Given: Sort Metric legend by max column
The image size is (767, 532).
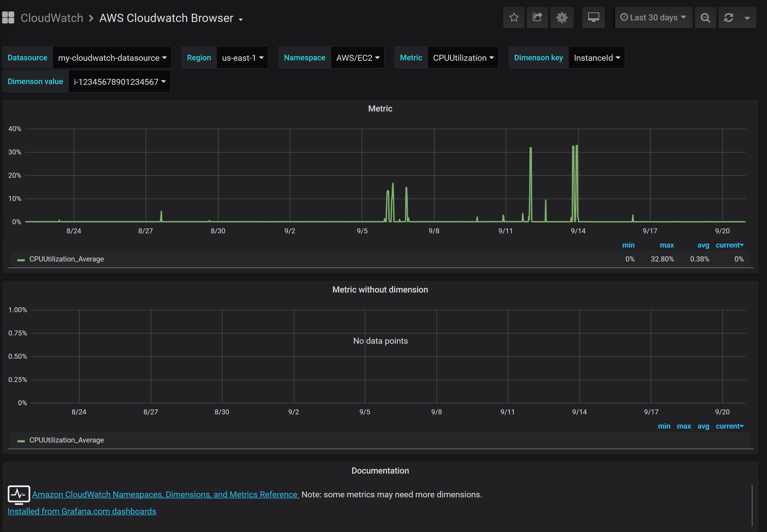Looking at the screenshot, I should tap(667, 245).
